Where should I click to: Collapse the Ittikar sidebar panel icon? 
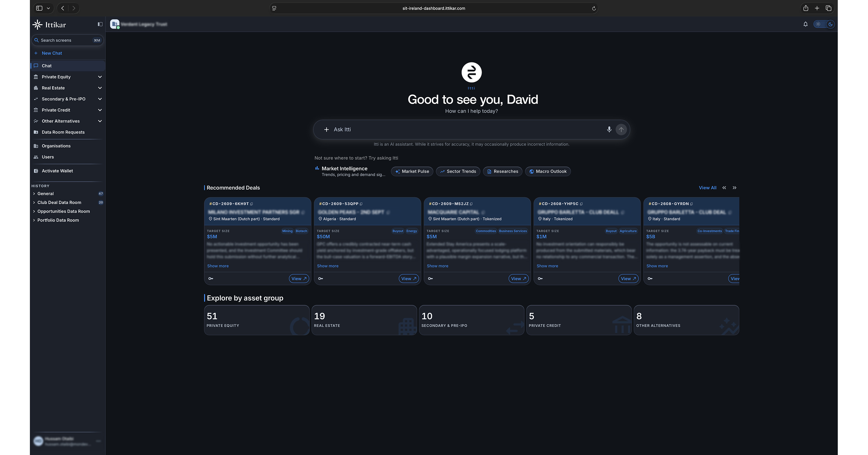coord(100,24)
